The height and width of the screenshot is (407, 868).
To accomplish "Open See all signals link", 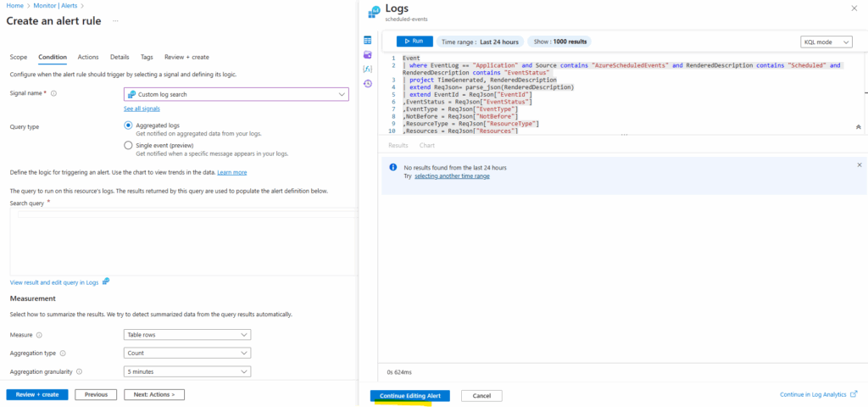I will 142,109.
